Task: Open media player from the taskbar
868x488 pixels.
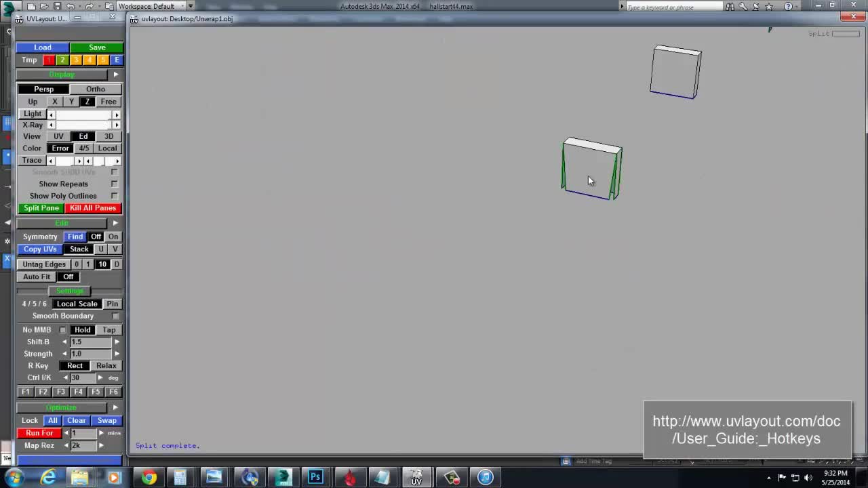Action: click(x=113, y=477)
